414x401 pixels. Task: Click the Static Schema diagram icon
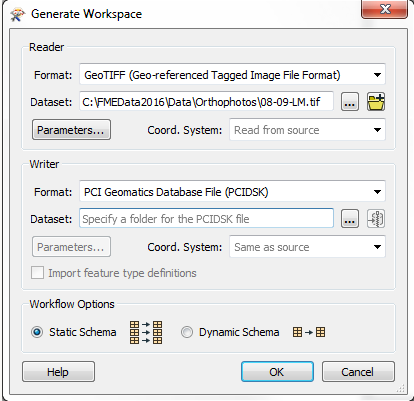click(x=146, y=332)
